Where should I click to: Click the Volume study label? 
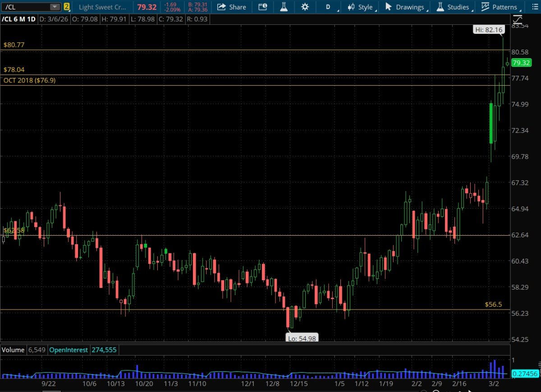[14, 350]
